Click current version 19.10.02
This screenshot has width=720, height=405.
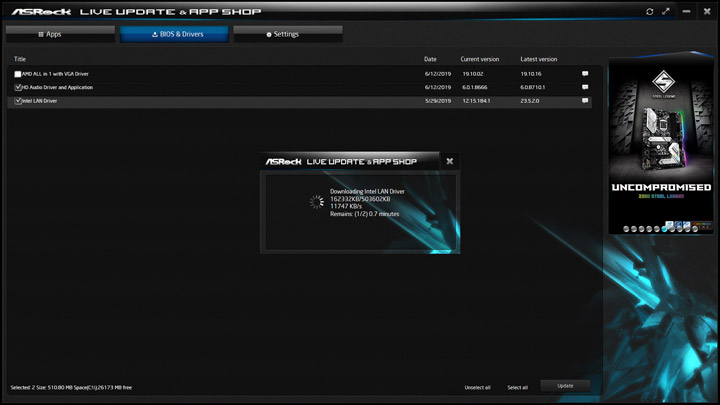[x=473, y=74]
